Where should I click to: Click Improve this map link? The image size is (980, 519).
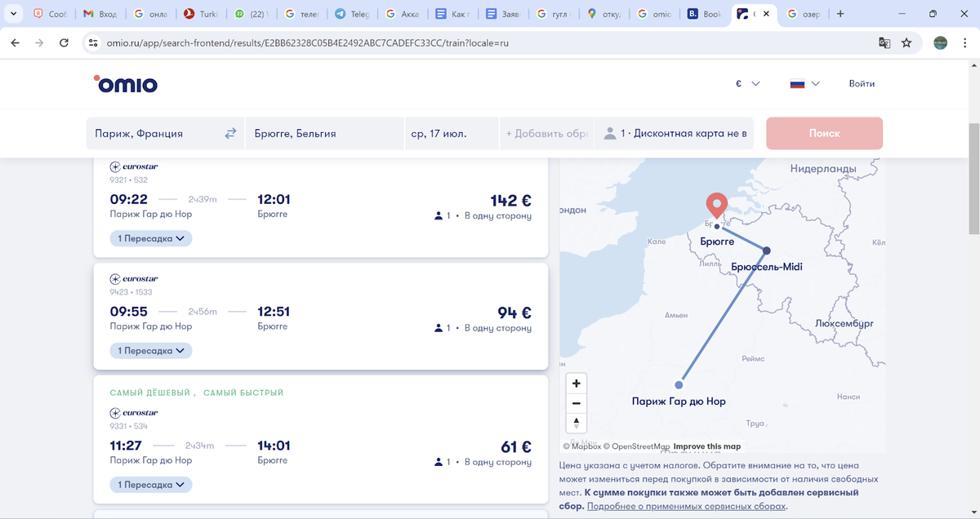click(707, 446)
